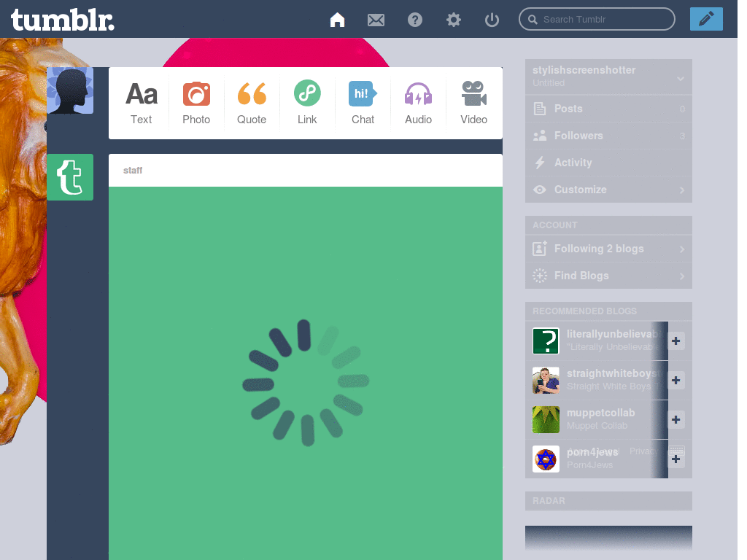Image resolution: width=747 pixels, height=560 pixels.
Task: Click the Followers people icon
Action: pyautogui.click(x=540, y=136)
